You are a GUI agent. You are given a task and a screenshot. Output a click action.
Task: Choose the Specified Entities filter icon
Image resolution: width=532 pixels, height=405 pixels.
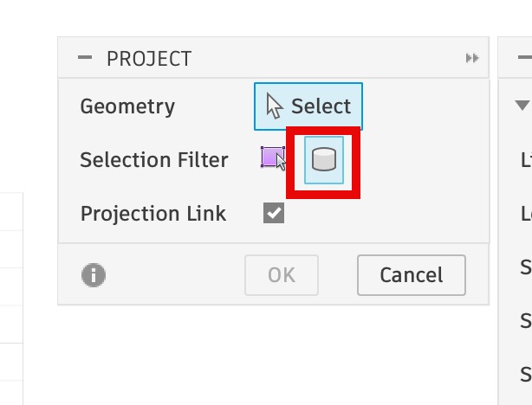273,158
